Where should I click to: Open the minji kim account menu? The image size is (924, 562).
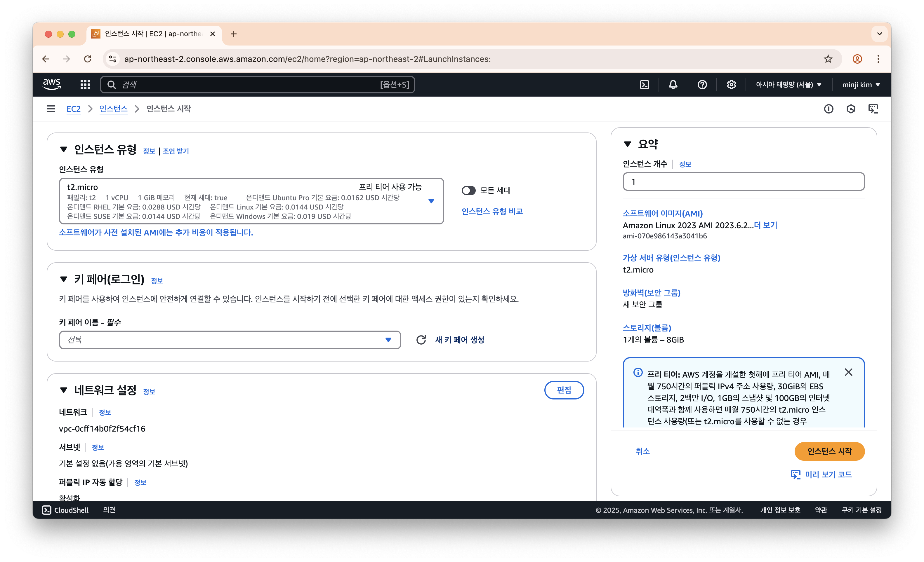tap(861, 85)
